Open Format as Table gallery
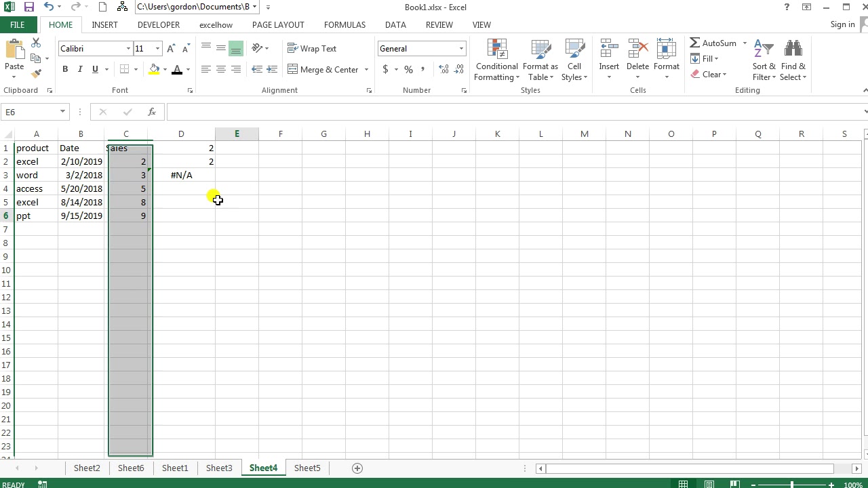 (540, 60)
